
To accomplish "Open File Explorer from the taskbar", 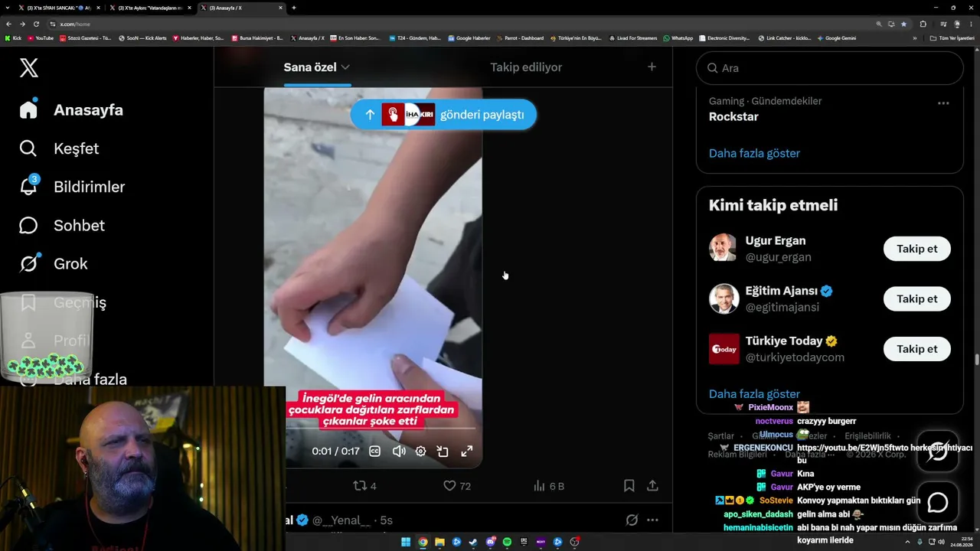I will [439, 542].
